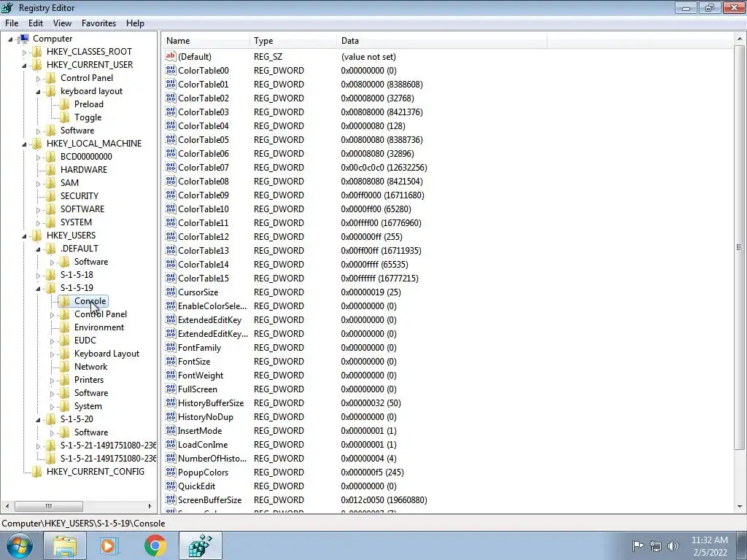Click tree pane scroll right arrow
The width and height of the screenshot is (747, 560).
pos(150,506)
